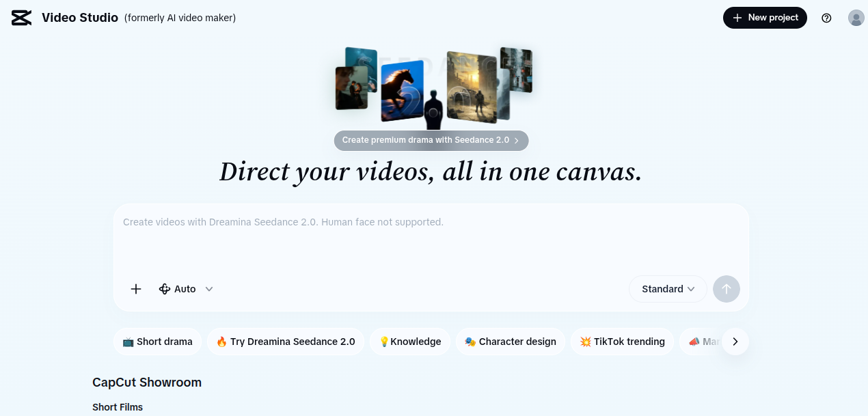
Task: Open the Standard quality dropdown
Action: [668, 289]
